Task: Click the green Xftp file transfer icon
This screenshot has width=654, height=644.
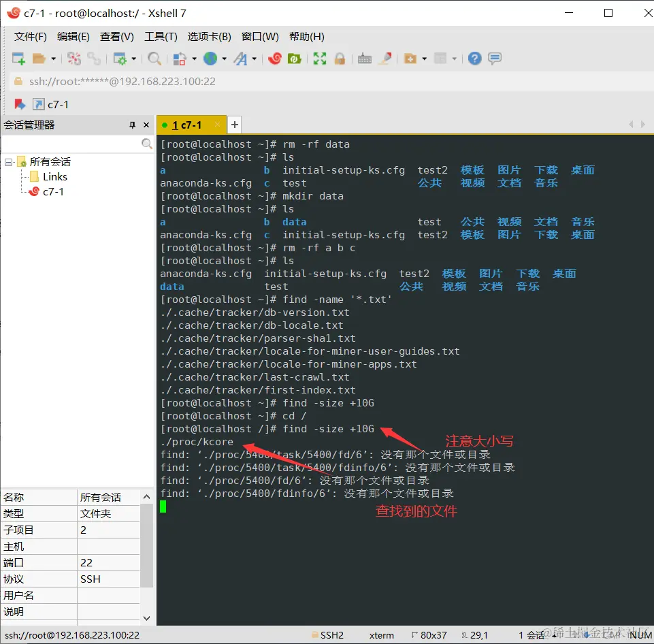Action: tap(295, 59)
